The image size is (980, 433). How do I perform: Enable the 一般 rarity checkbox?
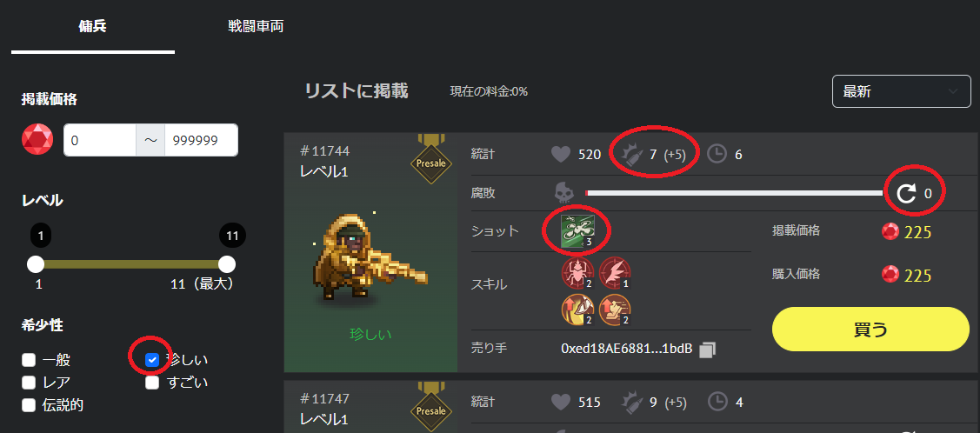[x=28, y=360]
